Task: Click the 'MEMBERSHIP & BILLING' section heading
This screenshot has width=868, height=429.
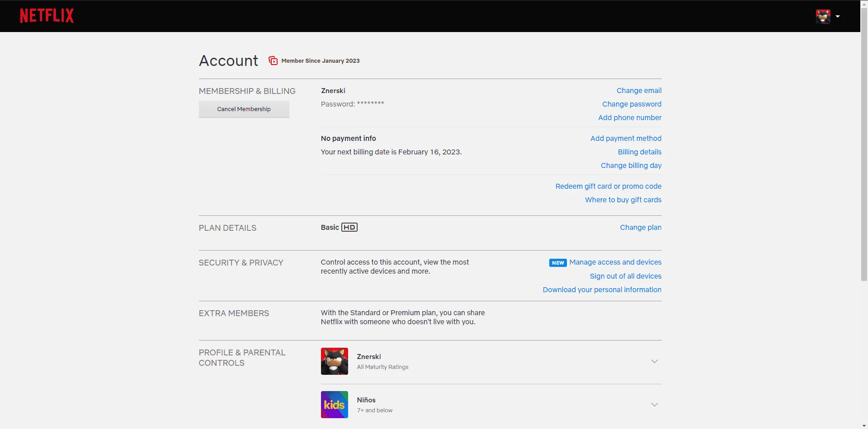Action: [x=247, y=91]
